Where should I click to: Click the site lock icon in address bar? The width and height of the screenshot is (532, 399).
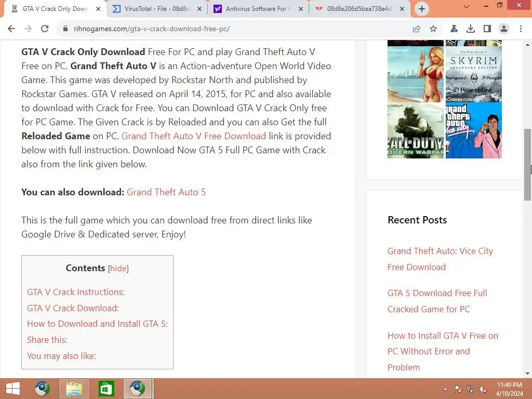(x=65, y=29)
